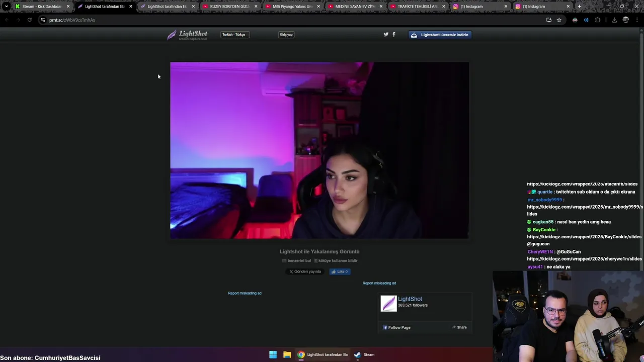644x362 pixels.
Task: Open browser downloads icon
Action: [x=614, y=20]
